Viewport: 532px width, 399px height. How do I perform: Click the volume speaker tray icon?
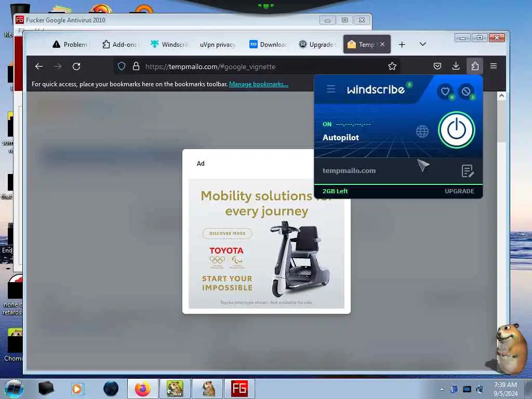pos(480,389)
